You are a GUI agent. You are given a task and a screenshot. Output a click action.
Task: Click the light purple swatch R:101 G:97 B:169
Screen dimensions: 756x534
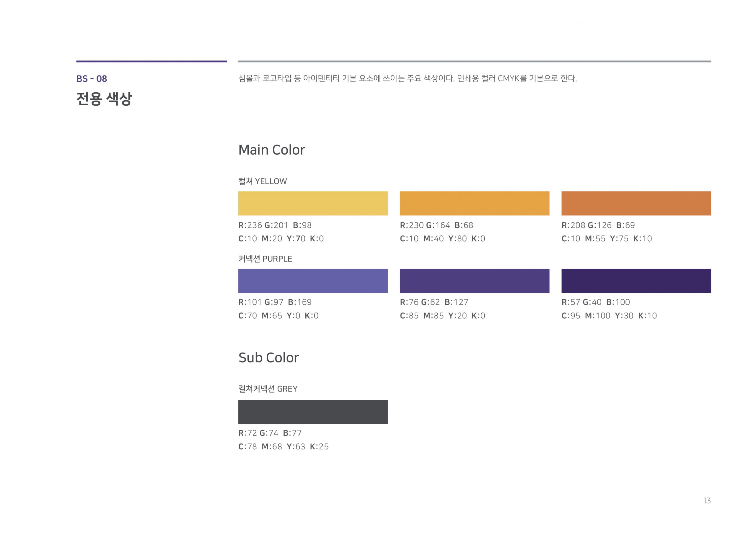(x=313, y=281)
